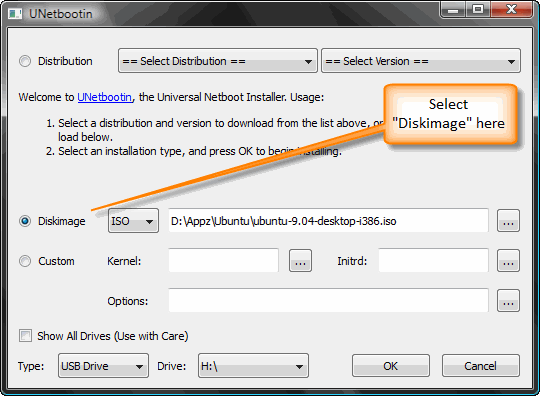Open the USB Drive type dropdown

pyautogui.click(x=103, y=366)
